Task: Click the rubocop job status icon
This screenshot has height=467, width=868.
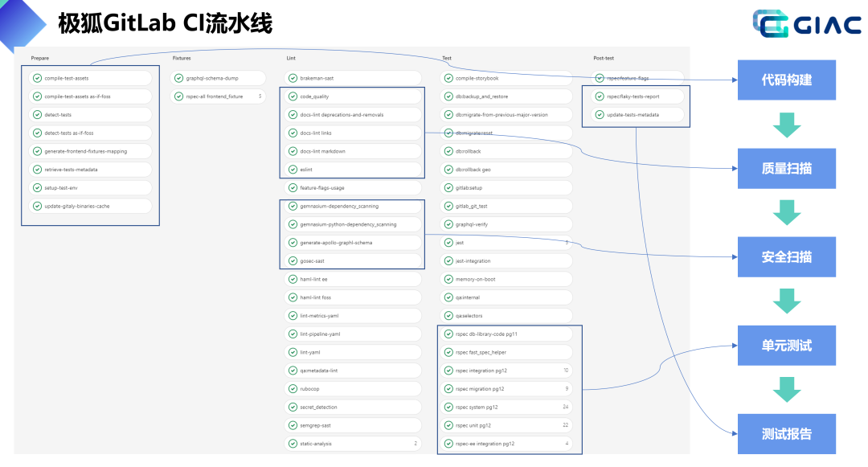Action: 293,388
